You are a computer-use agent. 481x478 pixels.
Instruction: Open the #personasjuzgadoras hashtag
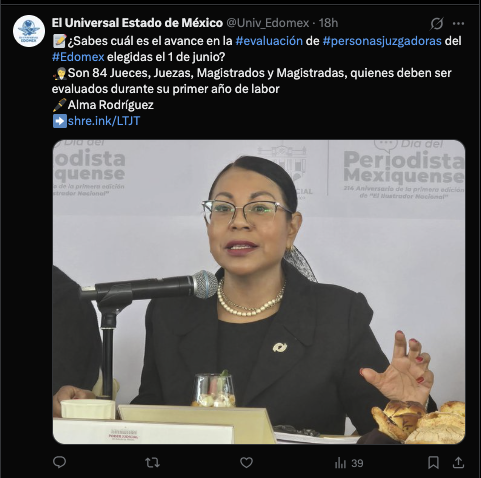tap(382, 41)
